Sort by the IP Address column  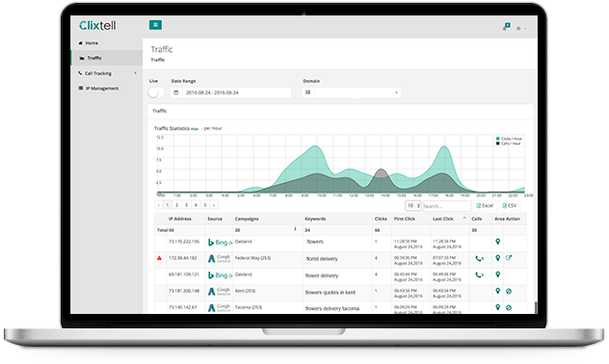point(180,219)
